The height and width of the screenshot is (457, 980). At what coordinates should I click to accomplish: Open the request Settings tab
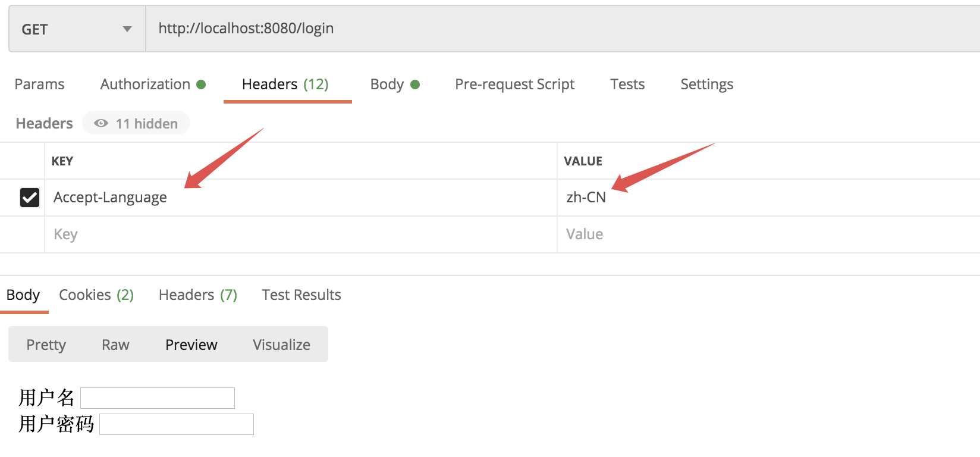tap(706, 84)
